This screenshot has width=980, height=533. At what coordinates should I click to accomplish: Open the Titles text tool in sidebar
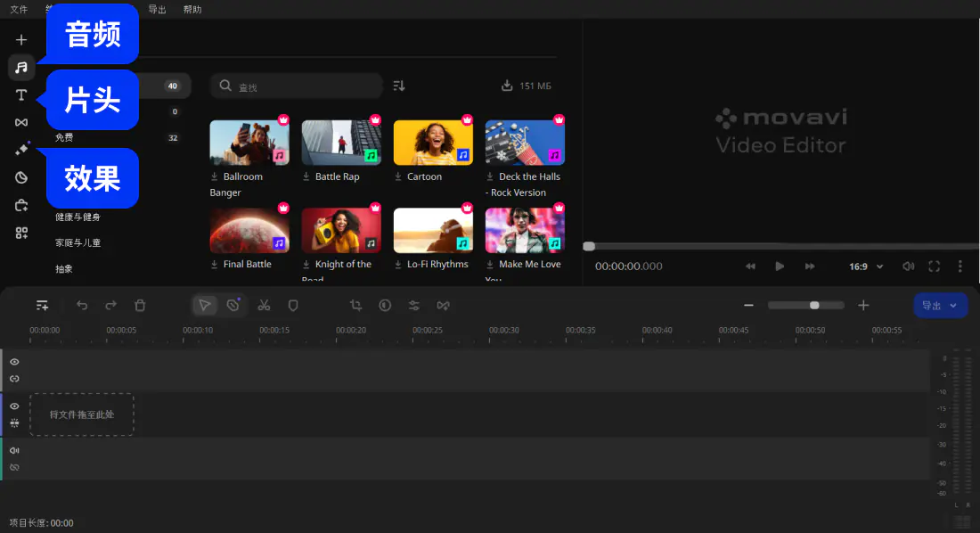[x=21, y=94]
